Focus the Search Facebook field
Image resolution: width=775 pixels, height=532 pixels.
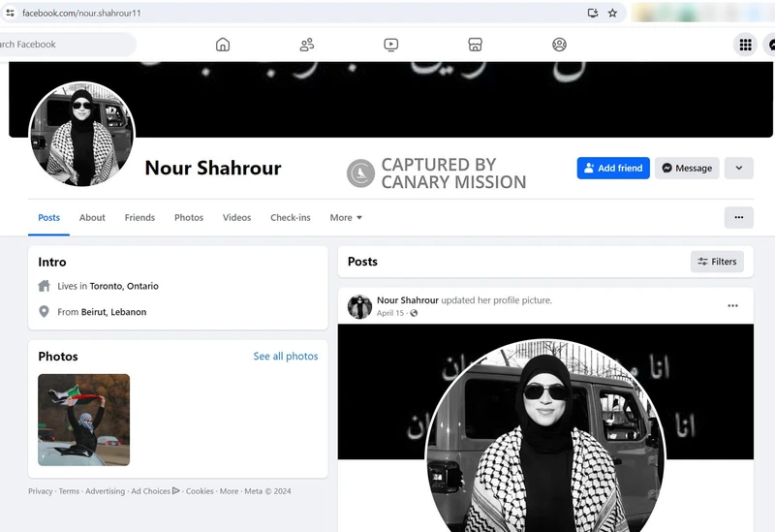click(68, 45)
